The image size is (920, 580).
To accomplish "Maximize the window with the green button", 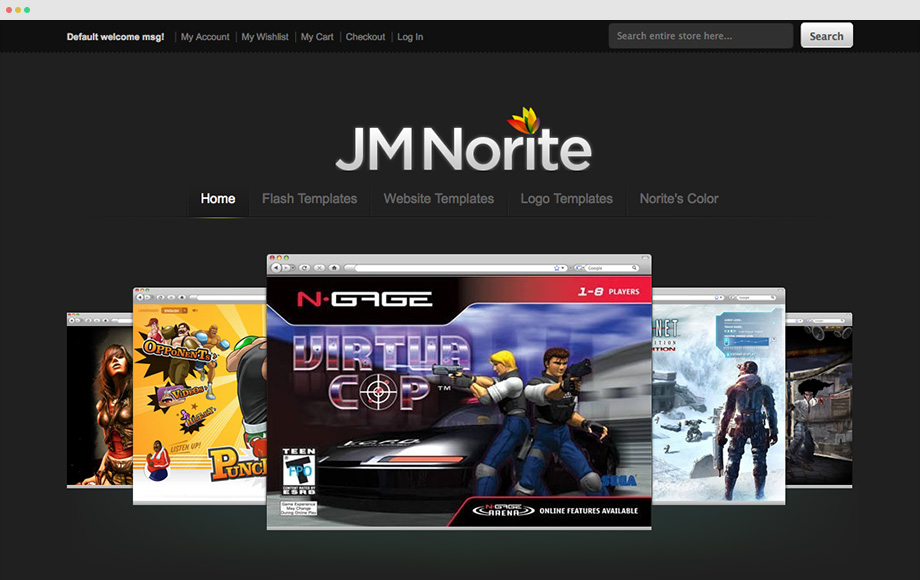I will click(27, 10).
